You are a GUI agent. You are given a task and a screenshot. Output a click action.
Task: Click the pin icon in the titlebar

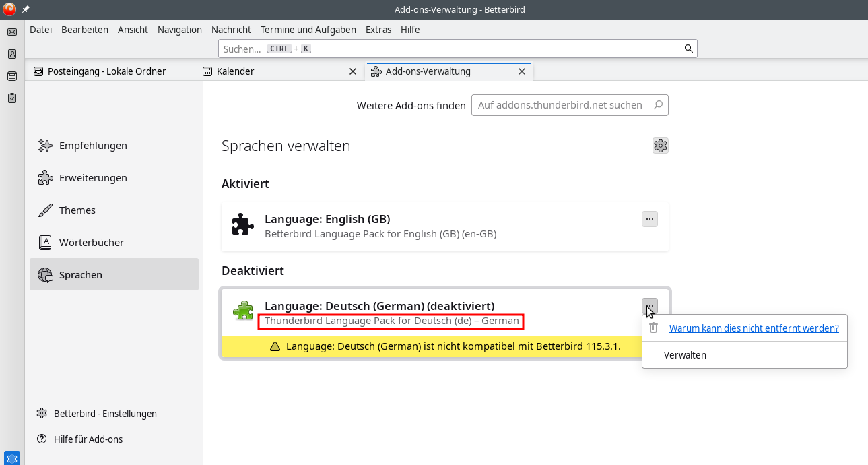click(x=26, y=9)
